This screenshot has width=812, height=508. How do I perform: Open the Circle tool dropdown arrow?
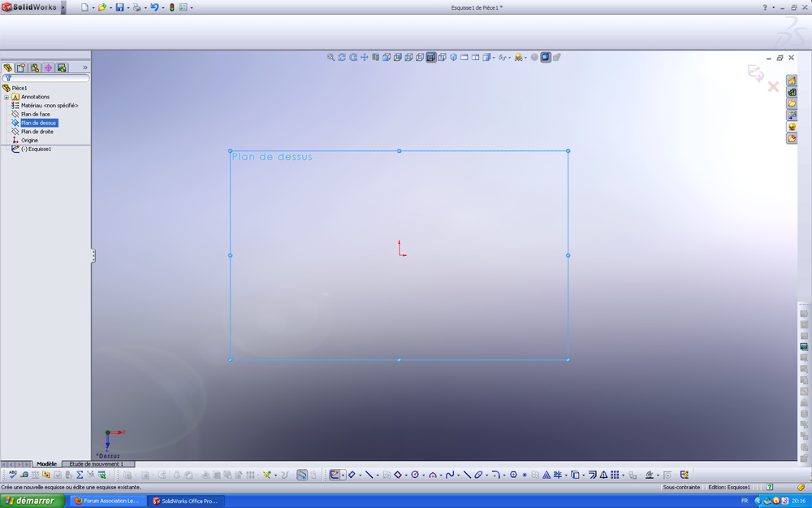(423, 475)
